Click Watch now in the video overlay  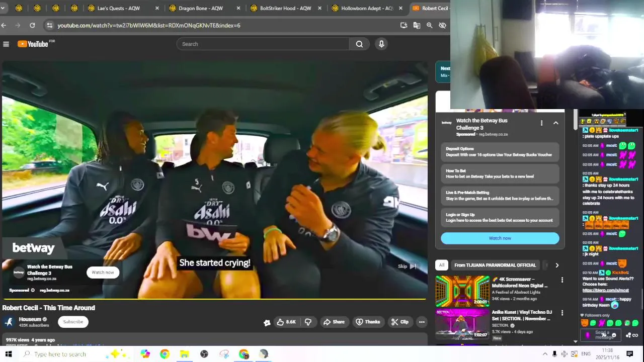coord(103,273)
